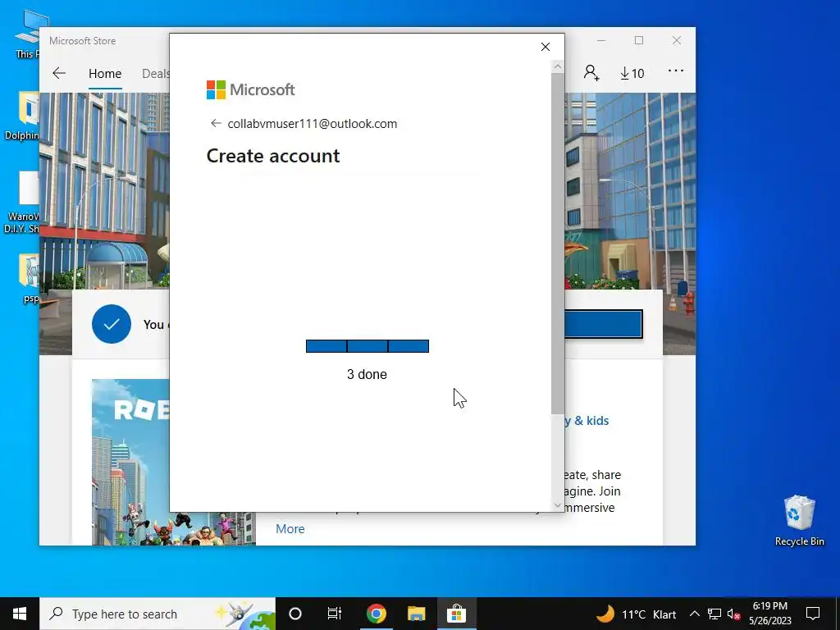Open the clock showing 6:19 PM
This screenshot has width=840, height=630.
(x=769, y=614)
